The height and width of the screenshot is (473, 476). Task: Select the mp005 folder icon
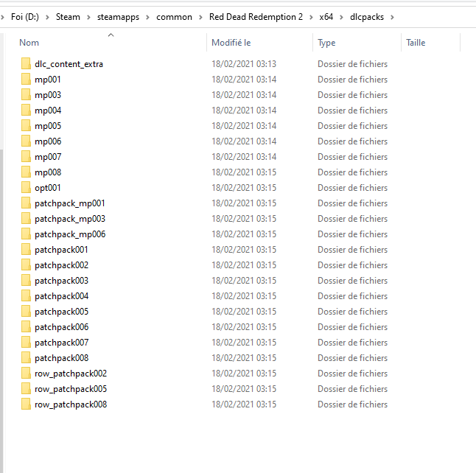pos(26,126)
